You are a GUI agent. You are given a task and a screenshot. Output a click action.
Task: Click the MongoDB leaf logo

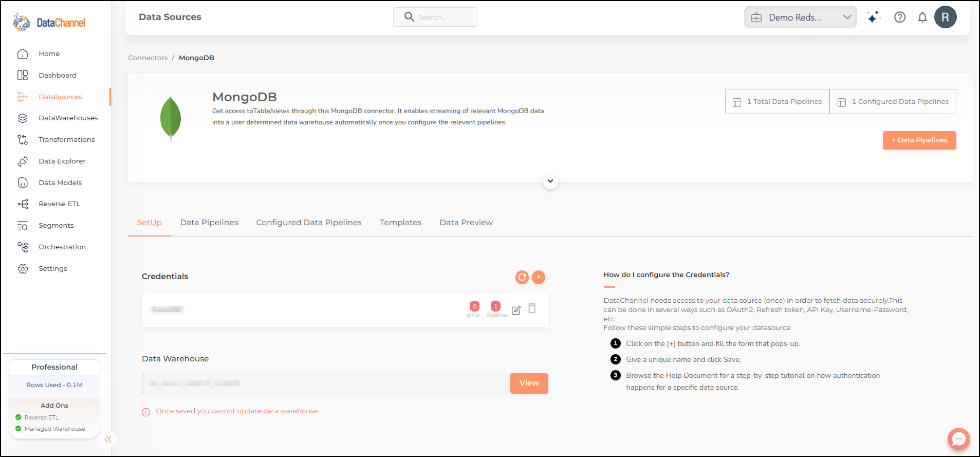[x=171, y=119]
